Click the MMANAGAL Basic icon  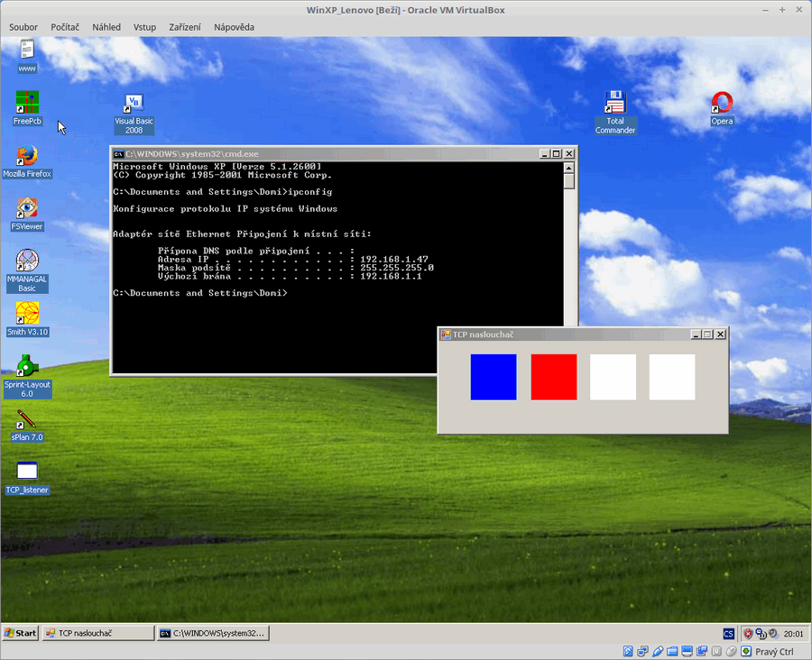coord(27,261)
